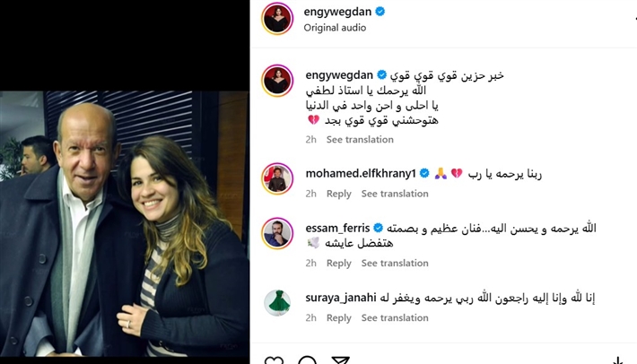See translation of engywegdan caption
This screenshot has width=637, height=364.
click(x=360, y=140)
